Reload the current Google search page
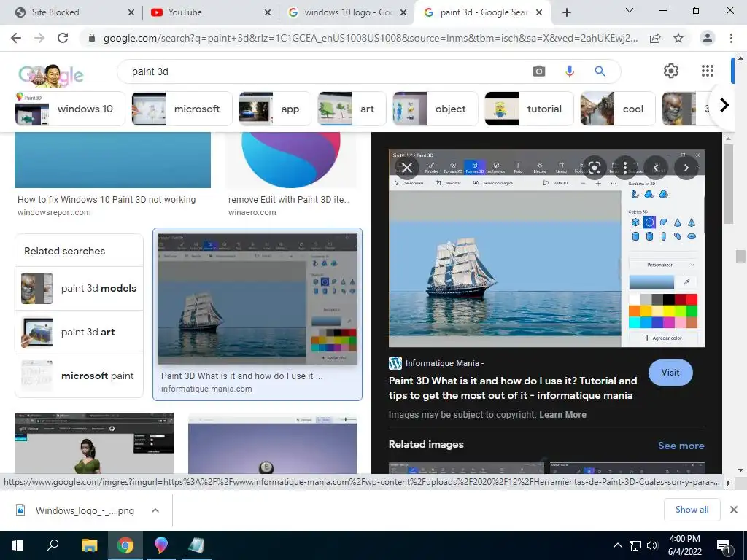Viewport: 747px width, 560px height. click(63, 38)
